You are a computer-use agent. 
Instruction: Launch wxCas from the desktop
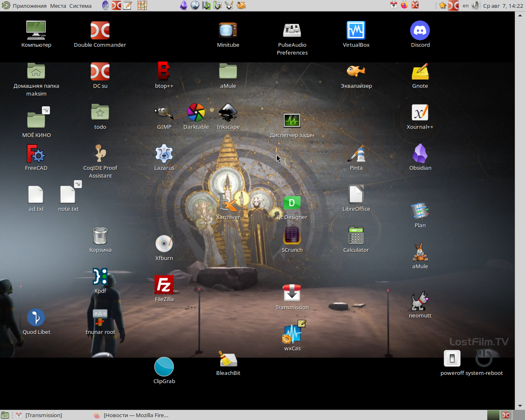coord(293,332)
